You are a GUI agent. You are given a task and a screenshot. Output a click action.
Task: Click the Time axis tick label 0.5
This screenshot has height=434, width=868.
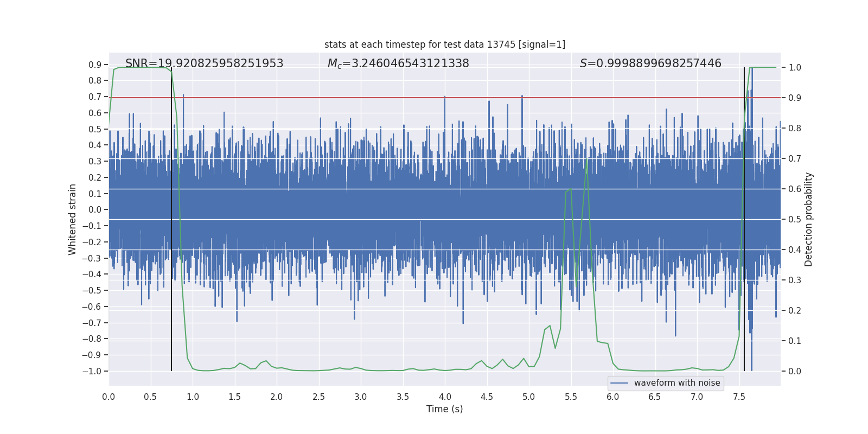[x=150, y=397]
